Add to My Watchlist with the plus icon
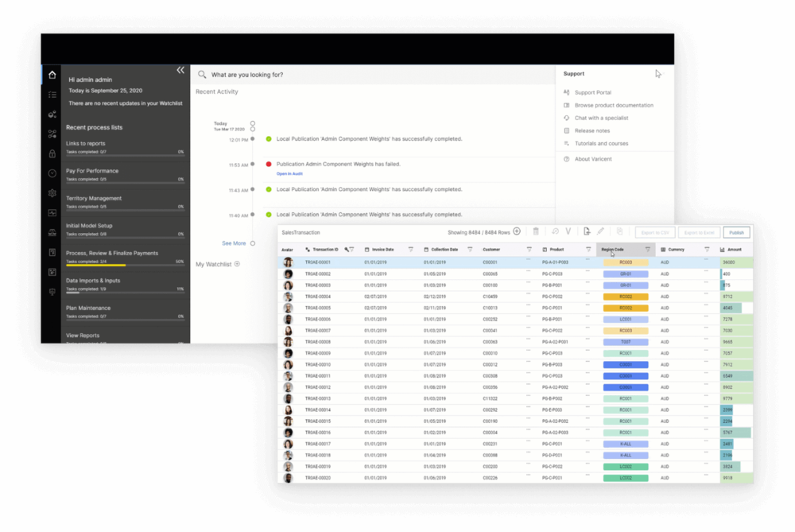795x532 pixels. pyautogui.click(x=237, y=264)
